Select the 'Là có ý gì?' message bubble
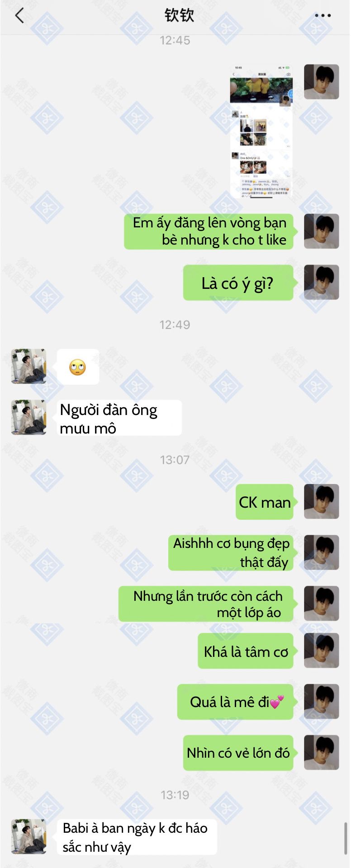This screenshot has height=868, width=351. [238, 283]
